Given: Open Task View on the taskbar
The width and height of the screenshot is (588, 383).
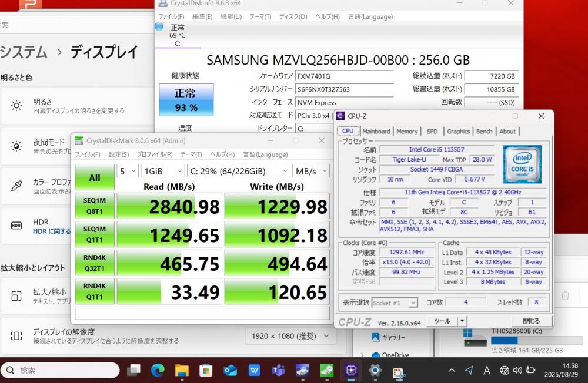Looking at the screenshot, I should click(x=133, y=370).
